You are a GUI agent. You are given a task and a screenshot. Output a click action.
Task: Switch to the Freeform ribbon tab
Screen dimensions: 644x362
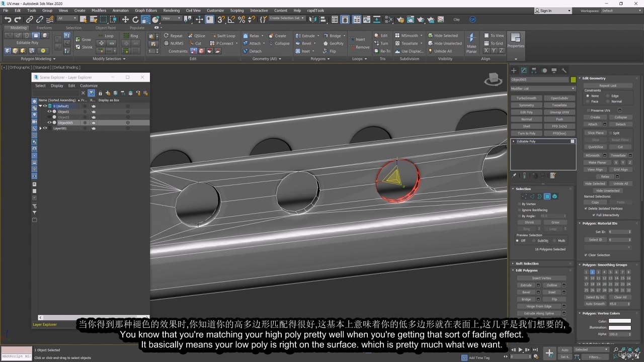tap(44, 28)
